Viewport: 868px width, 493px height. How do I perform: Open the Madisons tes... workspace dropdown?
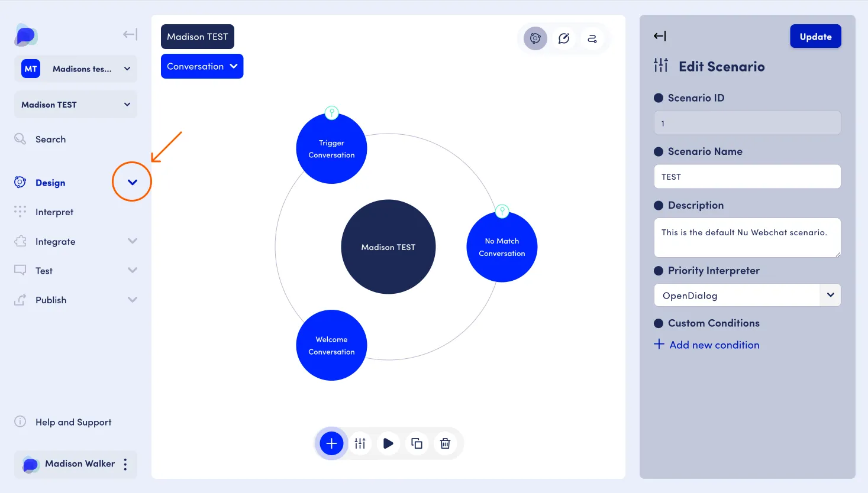76,69
